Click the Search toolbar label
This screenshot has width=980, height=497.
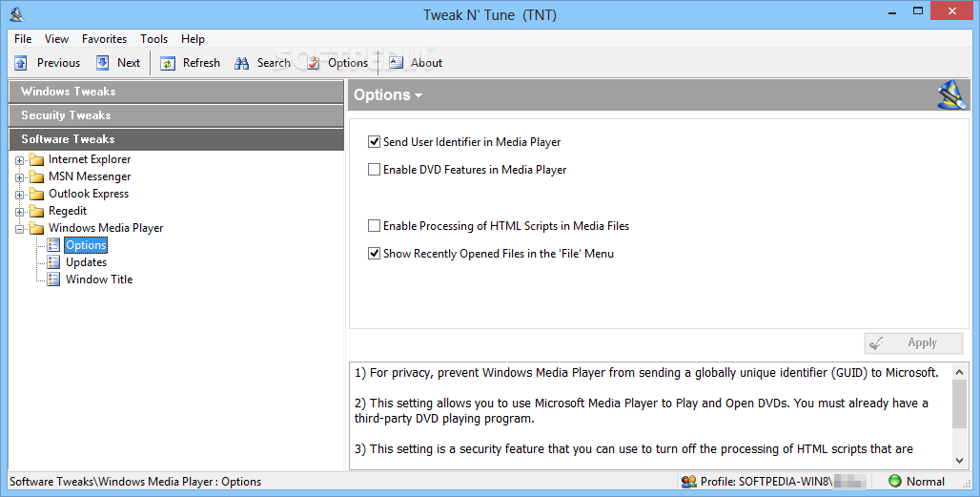[274, 63]
